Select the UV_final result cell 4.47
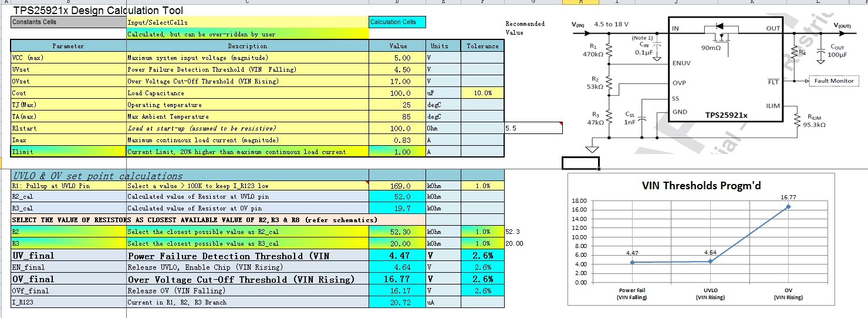This screenshot has height=318, width=868. pos(397,256)
